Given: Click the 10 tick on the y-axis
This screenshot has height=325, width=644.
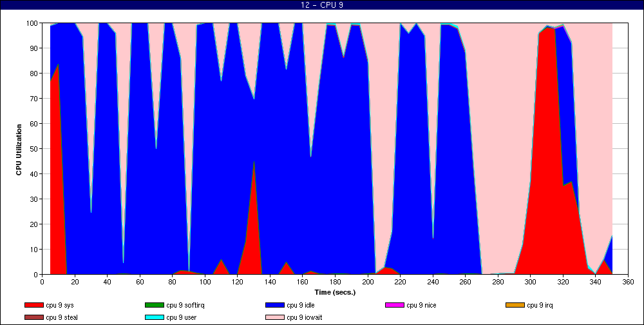Looking at the screenshot, I should pos(35,250).
